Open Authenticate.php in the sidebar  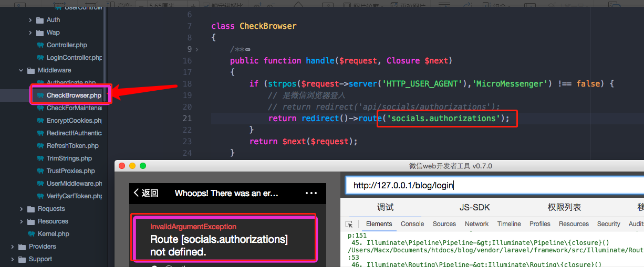point(71,83)
